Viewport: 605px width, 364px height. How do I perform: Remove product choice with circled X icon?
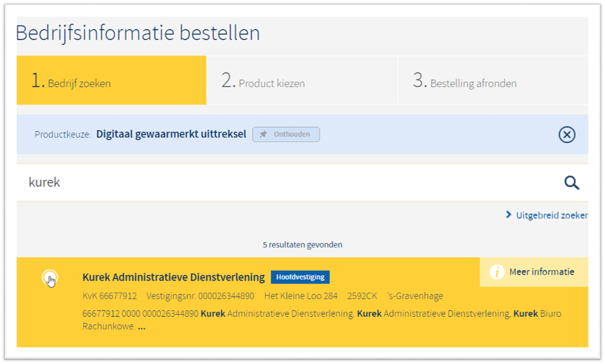(566, 135)
